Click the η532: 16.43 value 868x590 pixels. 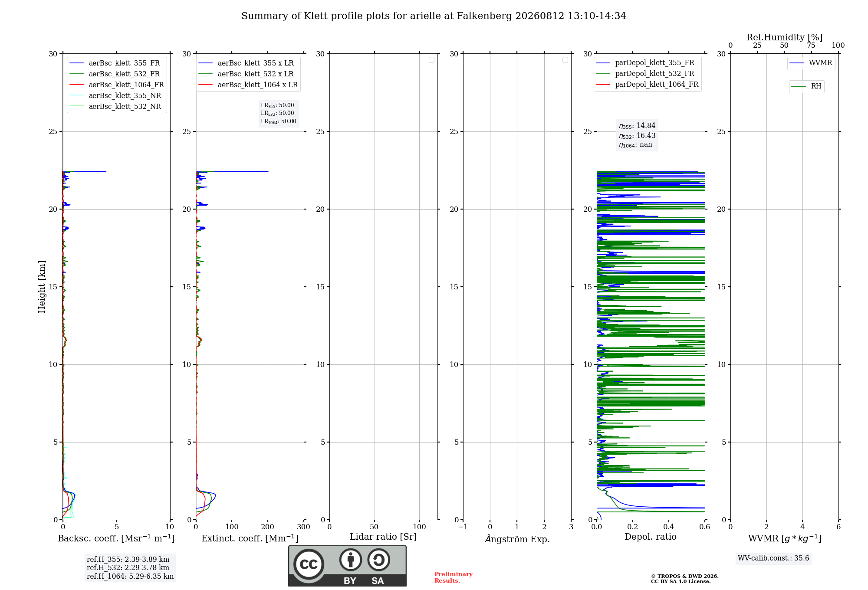tap(637, 136)
